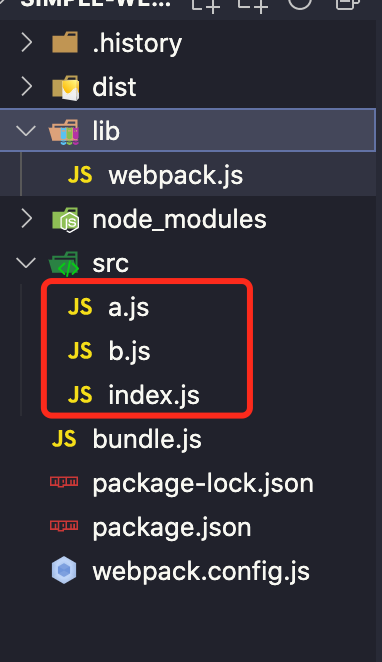The height and width of the screenshot is (662, 382).
Task: Expand the node_modules folder arrow
Action: coord(26,219)
